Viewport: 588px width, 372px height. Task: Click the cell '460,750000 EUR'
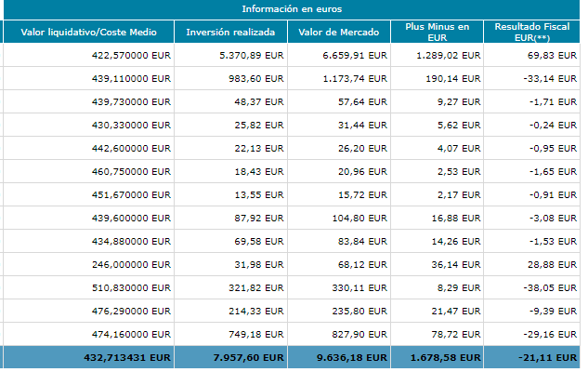click(x=88, y=171)
